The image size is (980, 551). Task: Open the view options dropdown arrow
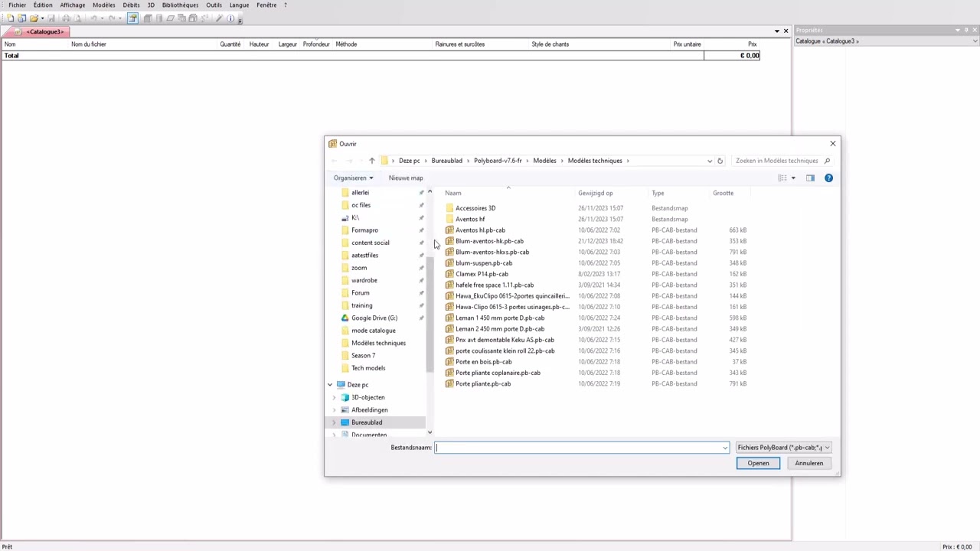coord(793,178)
